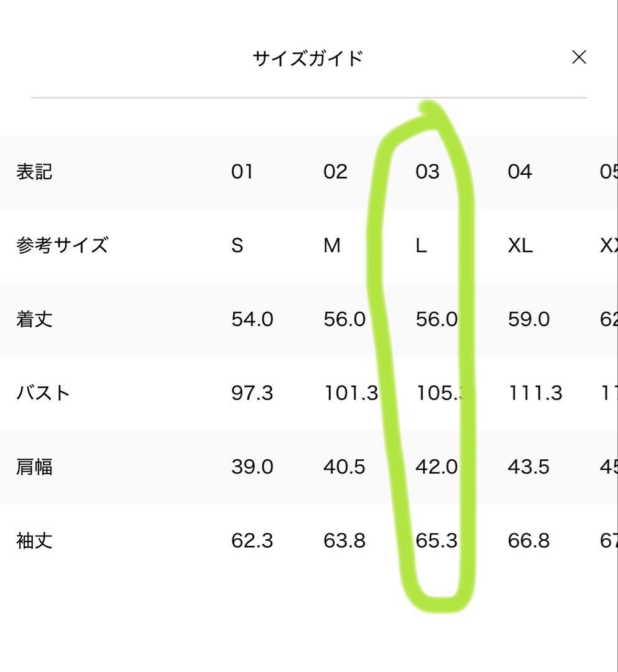Select the 03 size column header
This screenshot has width=618, height=672.
[427, 172]
